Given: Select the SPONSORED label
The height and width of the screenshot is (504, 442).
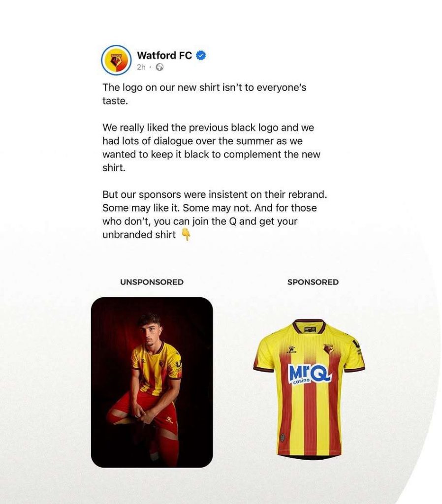Looking at the screenshot, I should pos(313,282).
